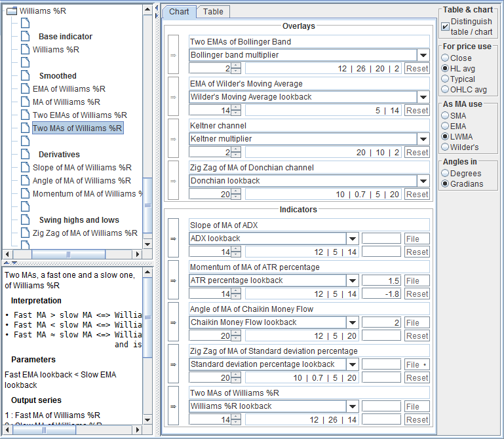Select EMA as moving average
This screenshot has width=504, height=439.
pos(445,126)
